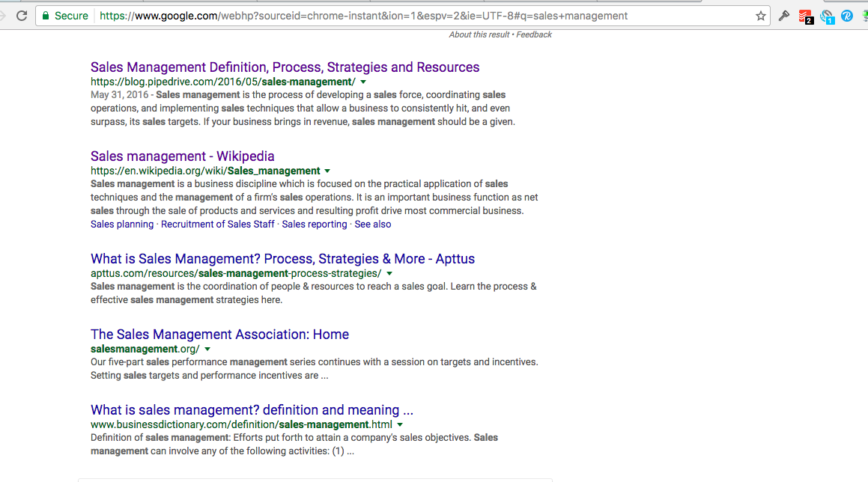Open the Recruitment of Sales Staff sitelink
This screenshot has height=482, width=868.
(x=217, y=224)
